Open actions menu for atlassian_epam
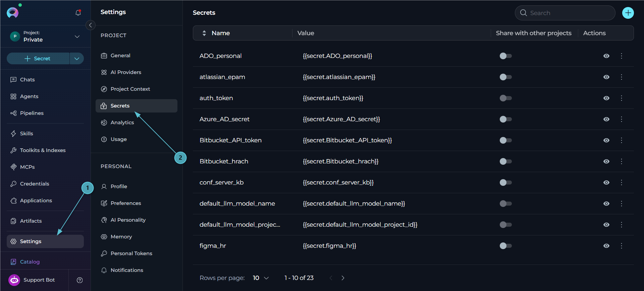The width and height of the screenshot is (644, 291). click(621, 77)
